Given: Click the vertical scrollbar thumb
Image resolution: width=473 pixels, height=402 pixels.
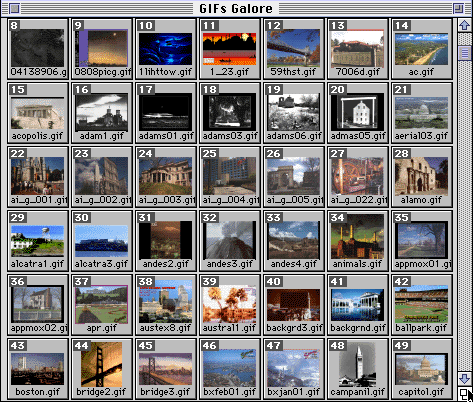Looking at the screenshot, I should (x=464, y=53).
